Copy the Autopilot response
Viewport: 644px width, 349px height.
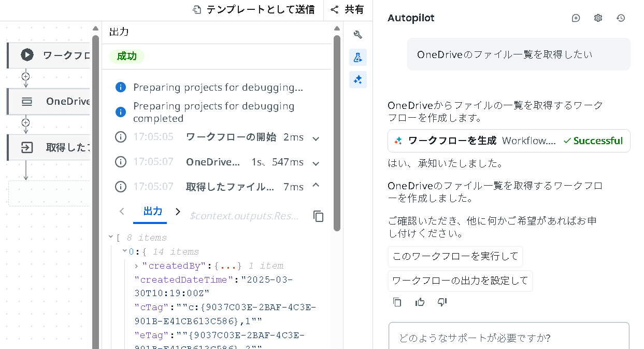click(x=397, y=302)
